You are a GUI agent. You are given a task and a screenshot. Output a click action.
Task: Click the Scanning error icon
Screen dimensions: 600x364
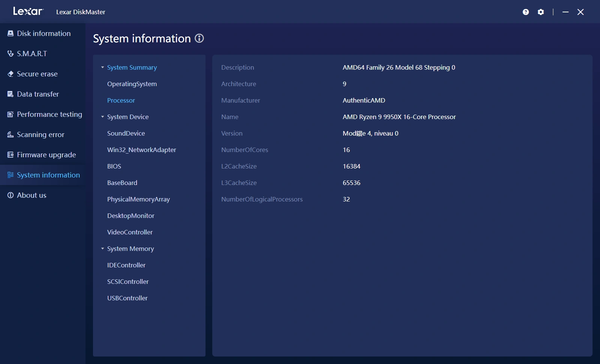(x=10, y=134)
